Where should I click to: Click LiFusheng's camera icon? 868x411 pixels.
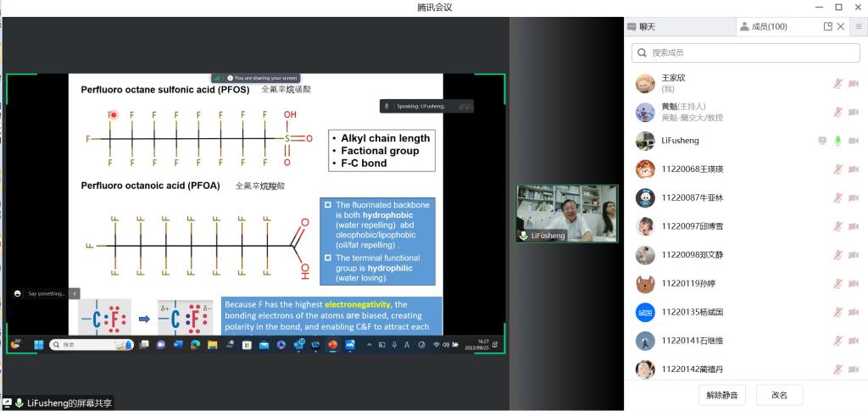click(x=854, y=141)
